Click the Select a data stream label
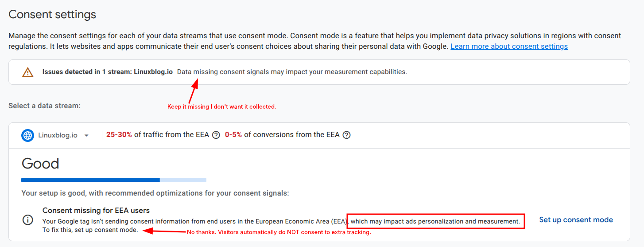The image size is (644, 247). click(x=44, y=106)
